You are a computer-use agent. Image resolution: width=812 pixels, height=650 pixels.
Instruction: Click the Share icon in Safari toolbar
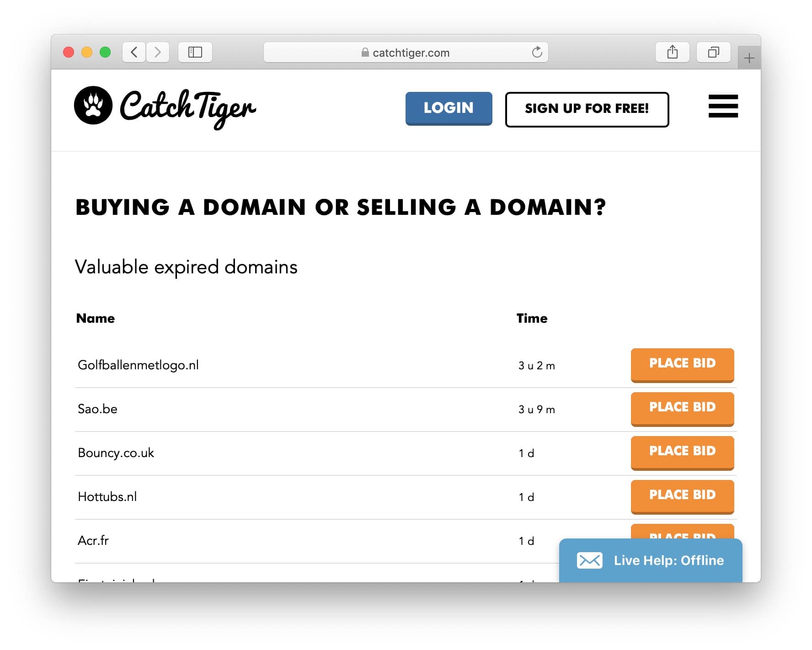tap(672, 52)
